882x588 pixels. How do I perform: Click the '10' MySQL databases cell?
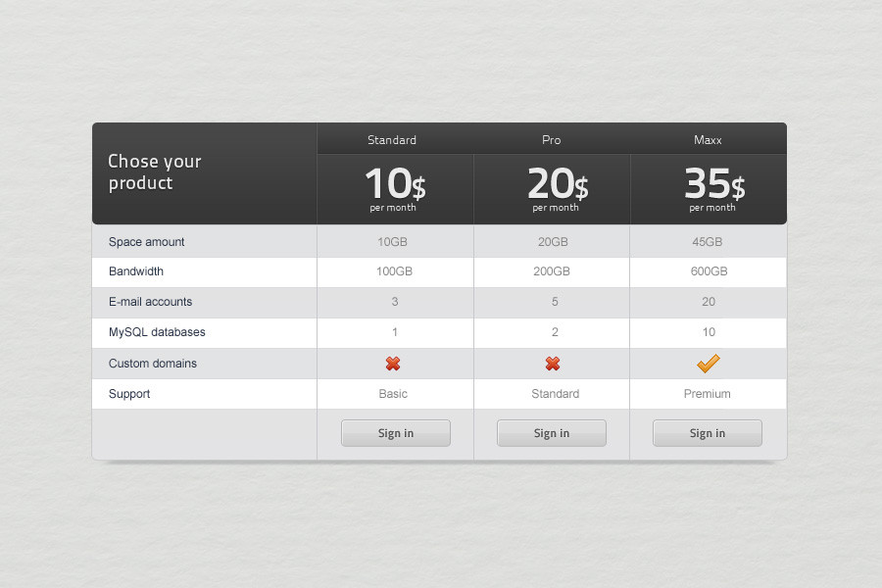709,332
